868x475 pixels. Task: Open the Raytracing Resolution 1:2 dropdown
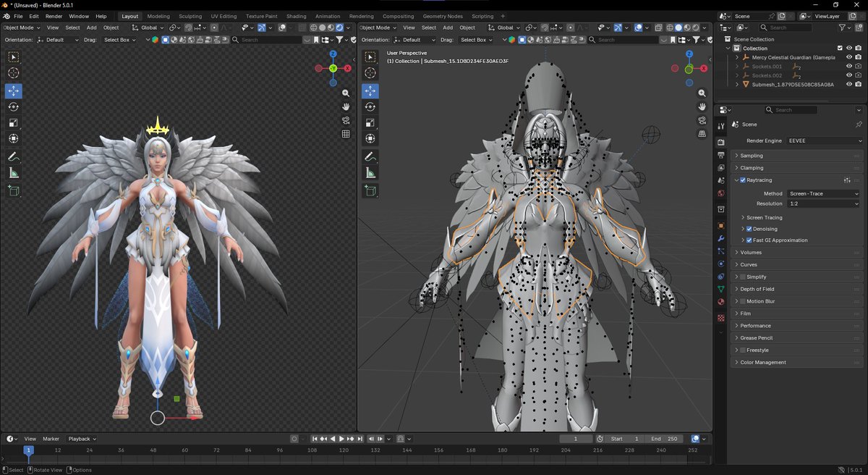tap(822, 203)
